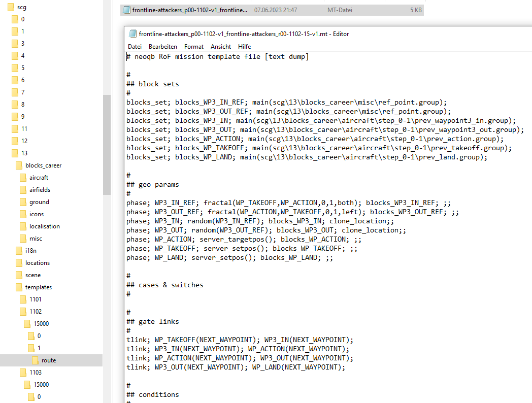Open the Ansicht menu
The width and height of the screenshot is (532, 403).
[220, 47]
